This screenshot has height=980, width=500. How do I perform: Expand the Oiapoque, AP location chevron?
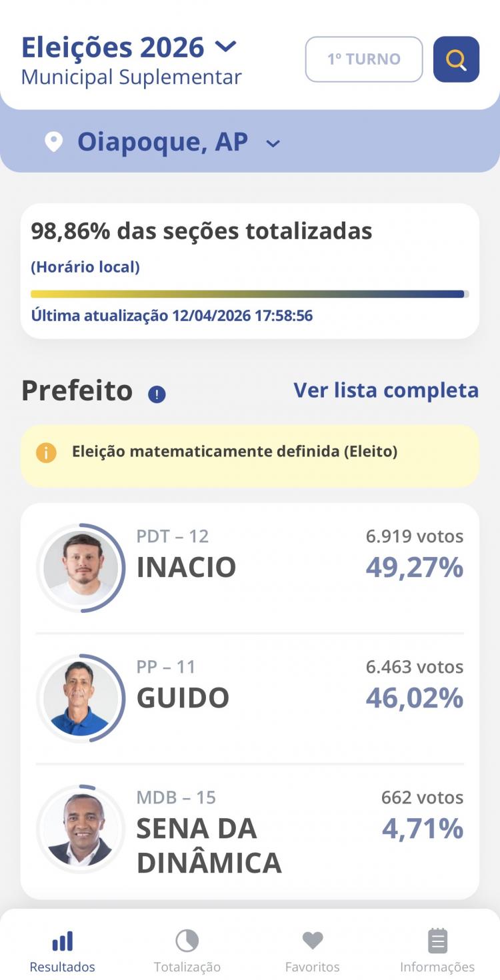tap(273, 143)
